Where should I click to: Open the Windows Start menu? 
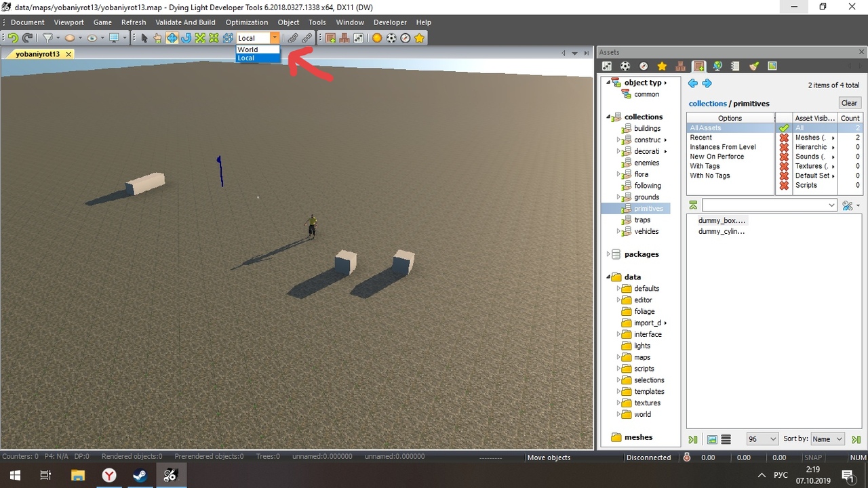(x=15, y=475)
